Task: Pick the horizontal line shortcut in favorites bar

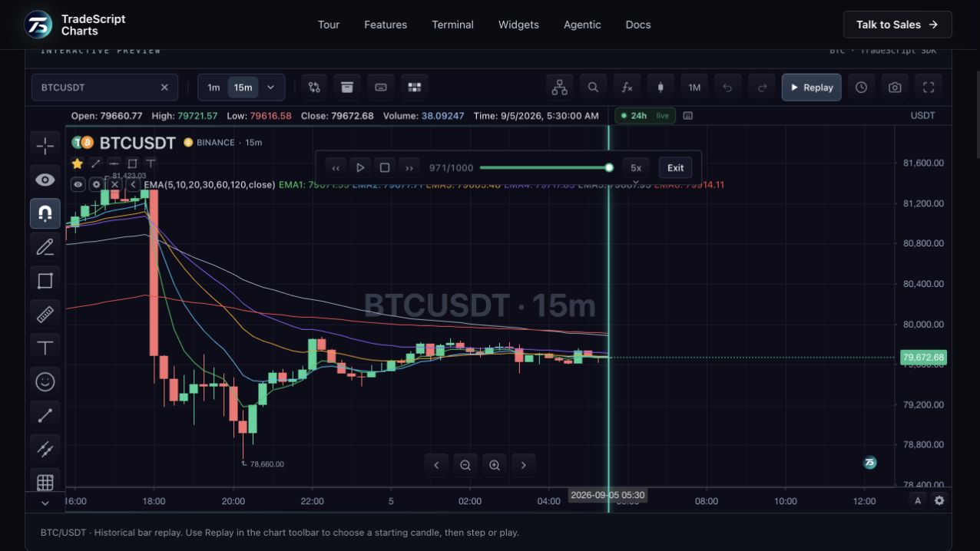Action: coord(114,163)
